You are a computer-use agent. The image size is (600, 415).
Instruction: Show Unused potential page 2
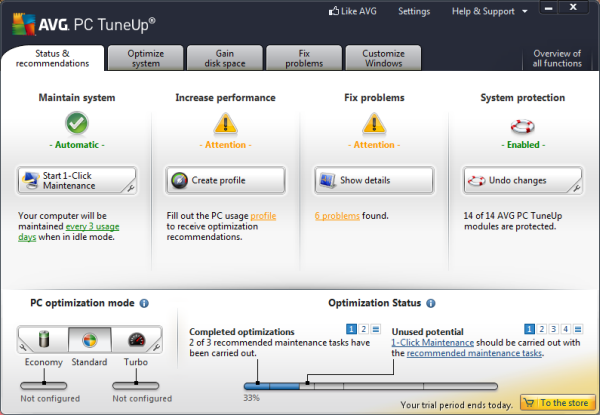tap(541, 329)
